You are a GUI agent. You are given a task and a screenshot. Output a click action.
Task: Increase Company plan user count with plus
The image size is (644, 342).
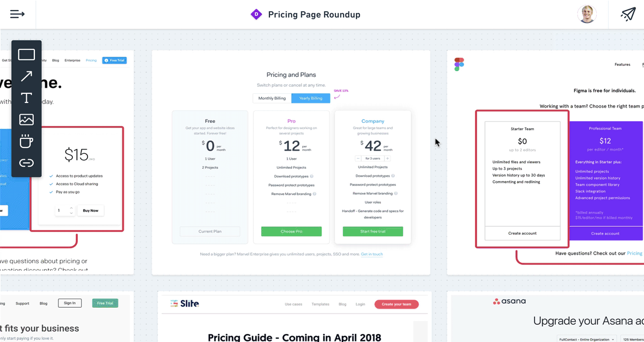387,159
